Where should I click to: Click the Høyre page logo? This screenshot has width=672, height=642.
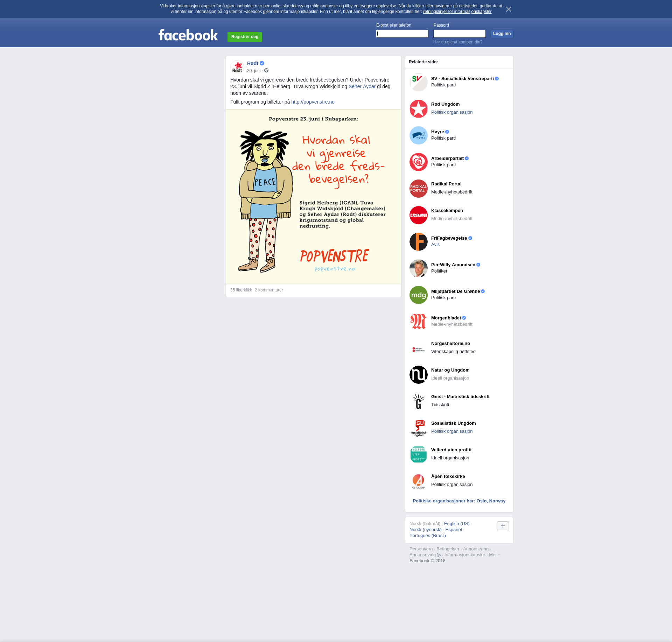[x=419, y=135]
